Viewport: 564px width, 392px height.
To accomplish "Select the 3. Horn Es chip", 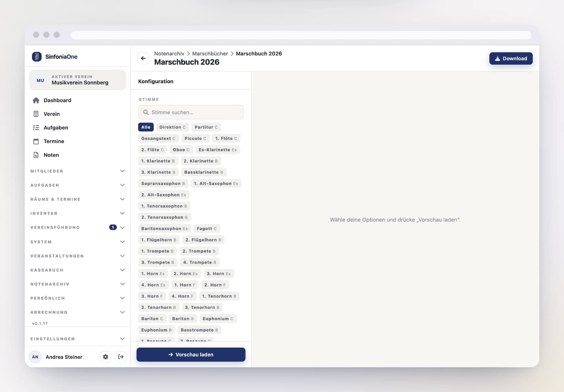I will click(x=219, y=274).
